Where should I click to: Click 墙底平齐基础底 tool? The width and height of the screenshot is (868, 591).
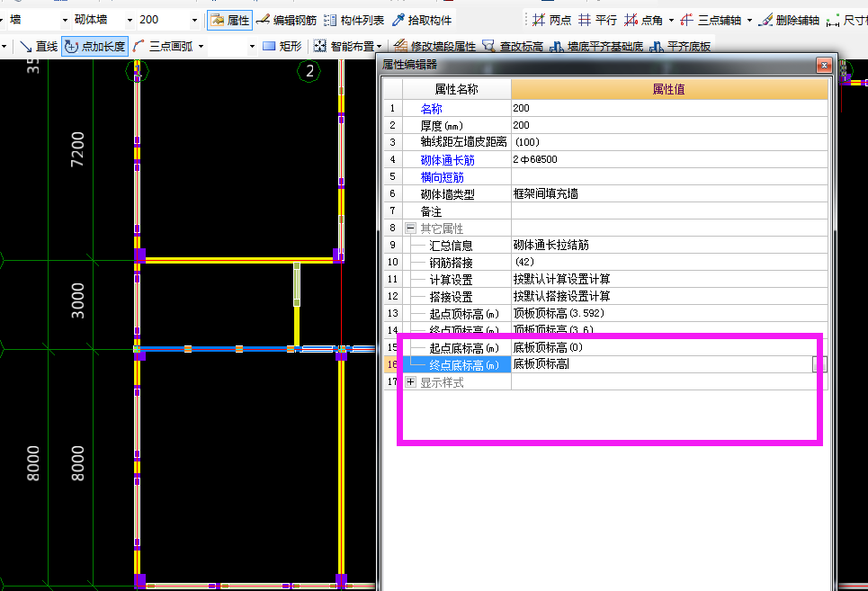[596, 47]
